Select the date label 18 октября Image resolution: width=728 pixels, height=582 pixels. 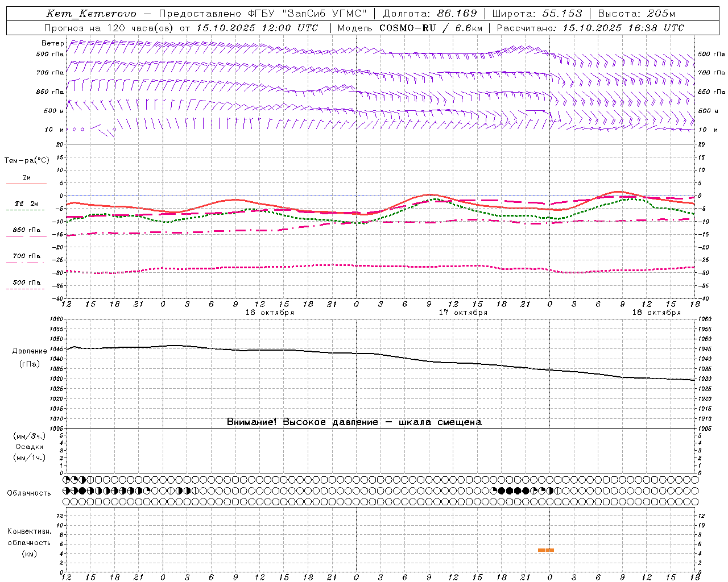click(x=656, y=313)
